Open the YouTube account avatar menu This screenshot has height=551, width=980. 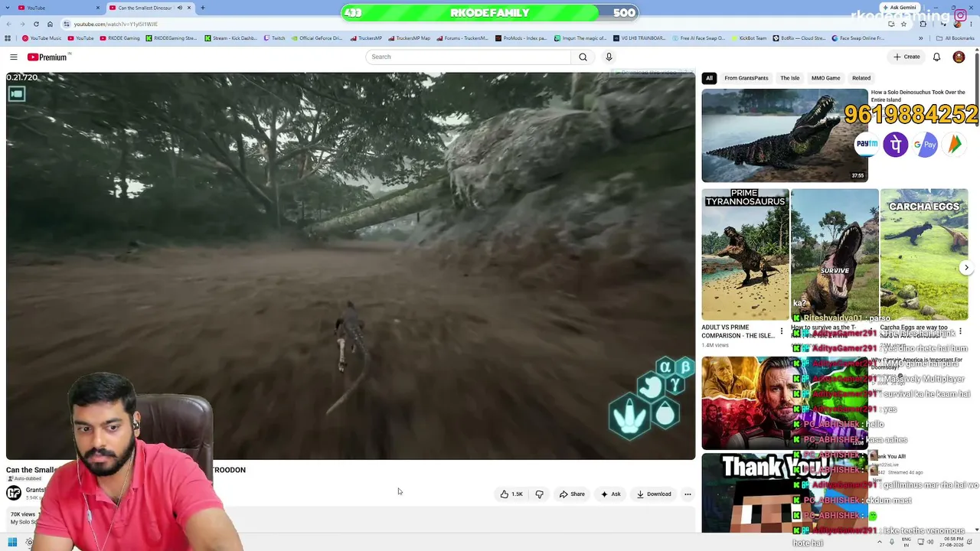959,57
